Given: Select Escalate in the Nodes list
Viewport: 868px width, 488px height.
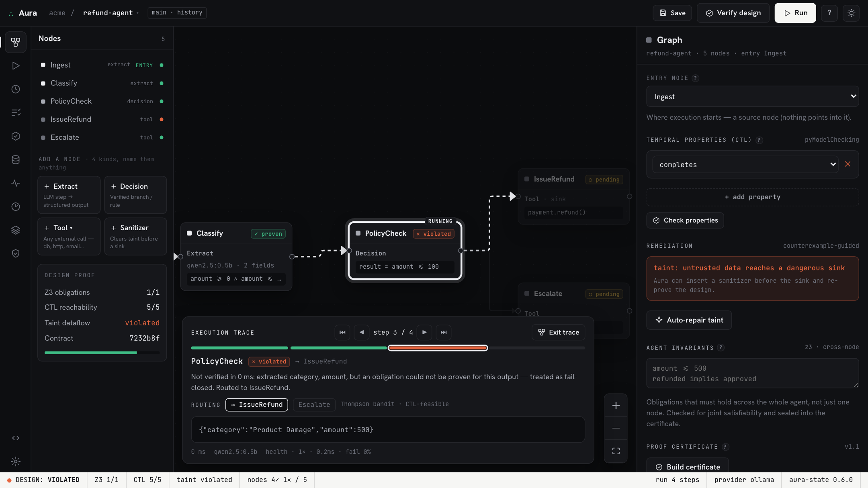Looking at the screenshot, I should (x=102, y=137).
